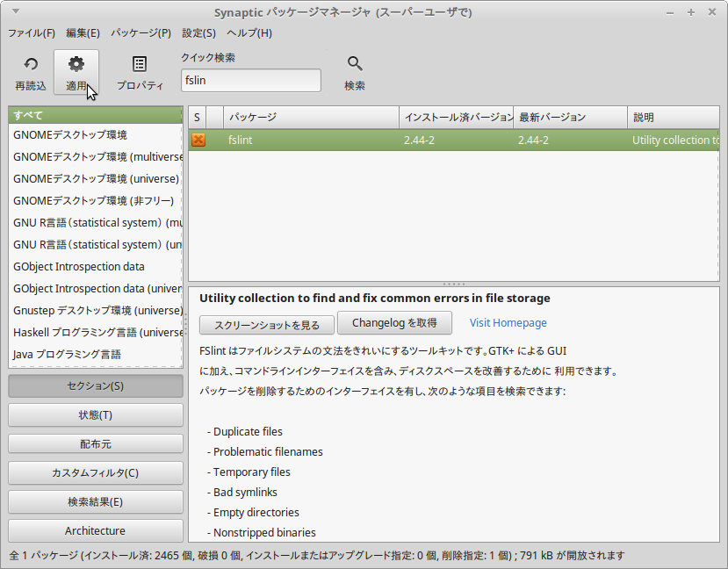
Task: Apply marked changes with the 適用 gear icon
Action: pos(76,63)
